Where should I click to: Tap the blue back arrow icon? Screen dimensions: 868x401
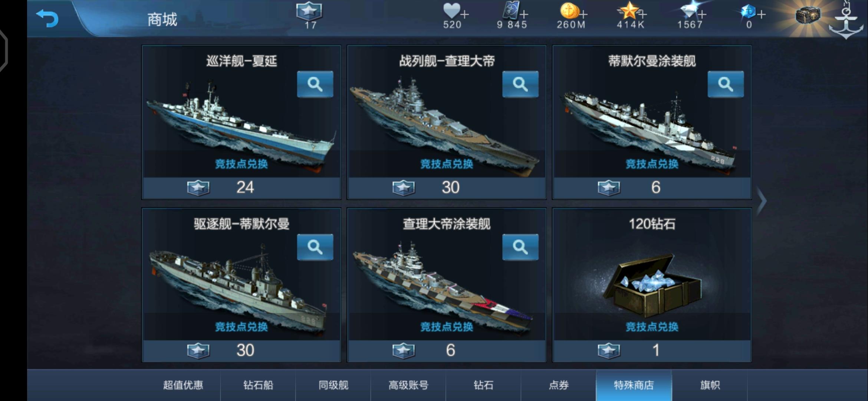tap(47, 18)
